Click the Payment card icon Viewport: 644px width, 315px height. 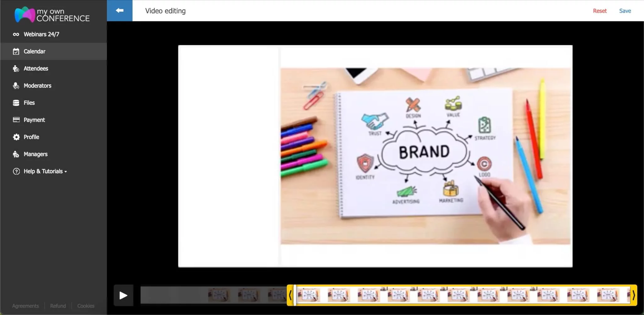click(x=16, y=120)
